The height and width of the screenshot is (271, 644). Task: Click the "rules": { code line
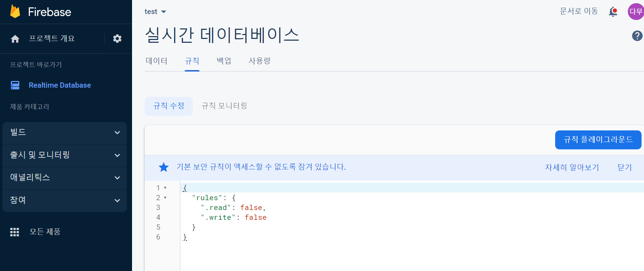pyautogui.click(x=214, y=198)
